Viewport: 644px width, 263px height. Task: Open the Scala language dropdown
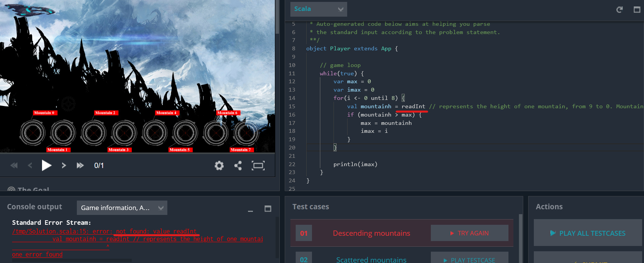pyautogui.click(x=318, y=9)
